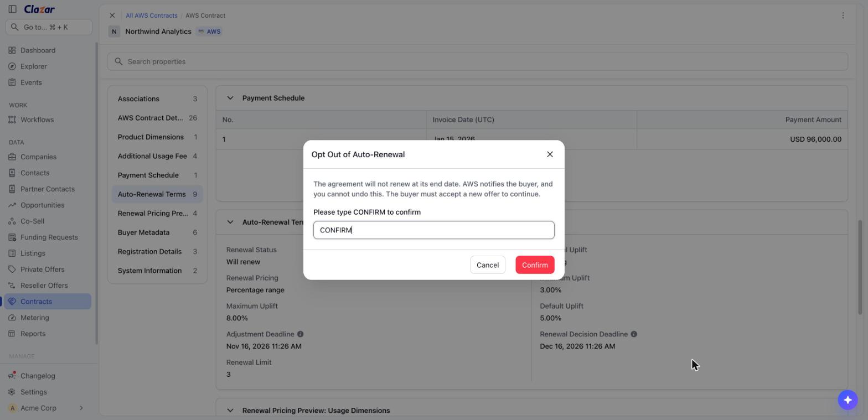Follow the All AWS Contracts breadcrumb link
Image resolution: width=868 pixels, height=420 pixels.
(151, 15)
